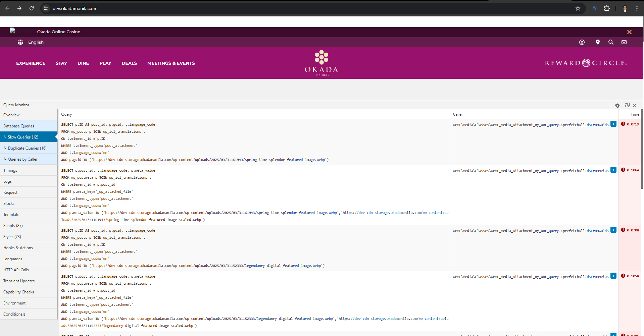Click the address bar URL dev.okadamanila.com

coord(75,8)
